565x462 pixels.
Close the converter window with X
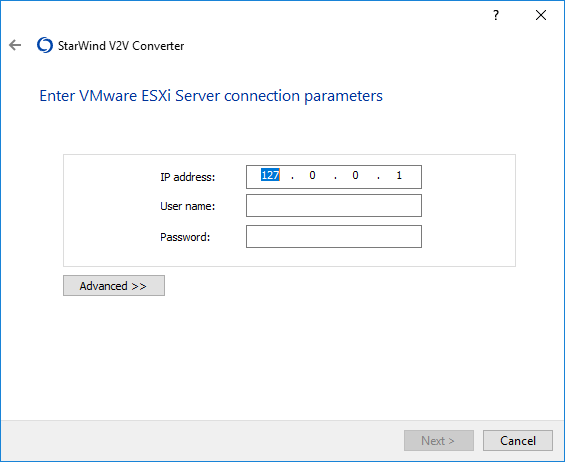click(540, 15)
